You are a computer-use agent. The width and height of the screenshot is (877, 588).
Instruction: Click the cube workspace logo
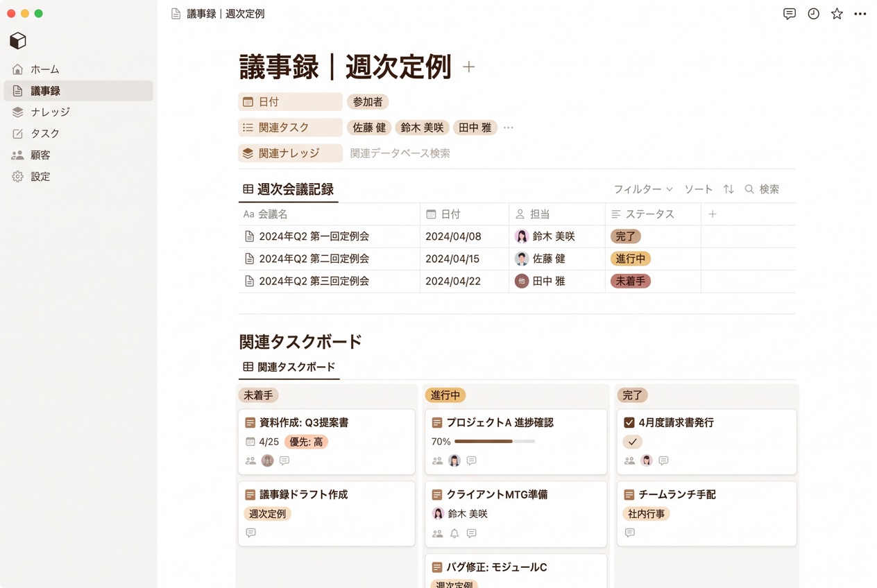pyautogui.click(x=18, y=41)
